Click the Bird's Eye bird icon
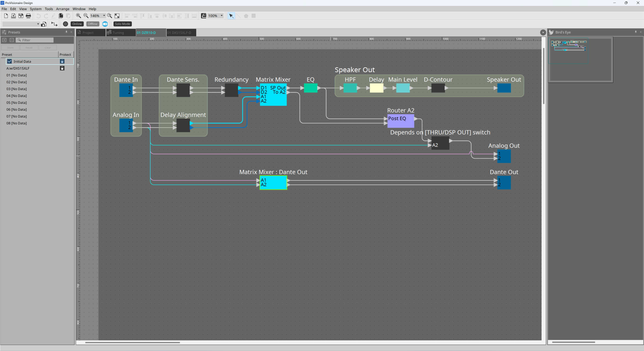Screen dimensions: 644x351 click(x=551, y=32)
